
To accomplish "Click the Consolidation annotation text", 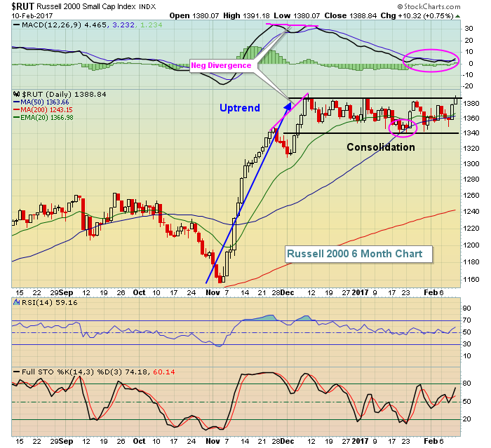I will tap(381, 147).
